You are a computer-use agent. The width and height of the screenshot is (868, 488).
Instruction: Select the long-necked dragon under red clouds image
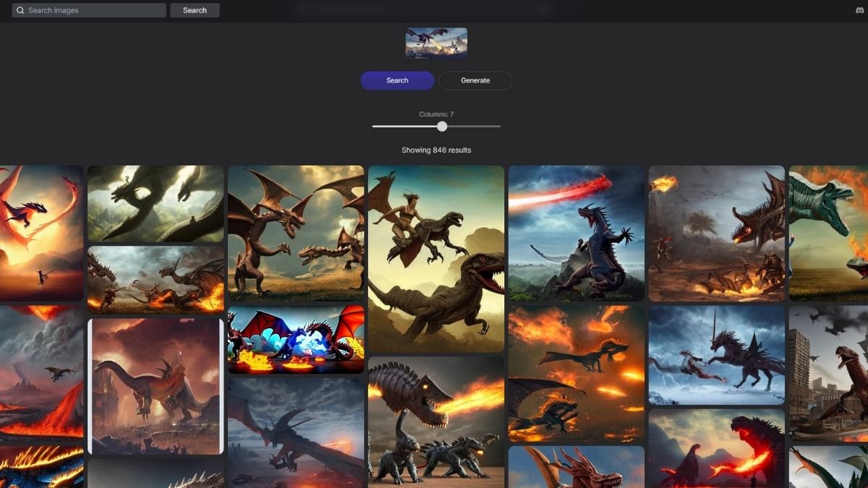156,386
